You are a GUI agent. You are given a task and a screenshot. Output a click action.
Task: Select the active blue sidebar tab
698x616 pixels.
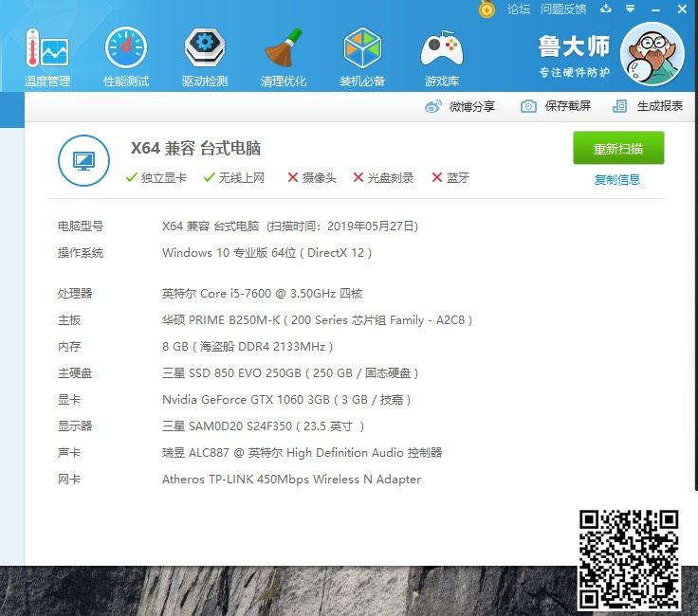click(x=12, y=110)
